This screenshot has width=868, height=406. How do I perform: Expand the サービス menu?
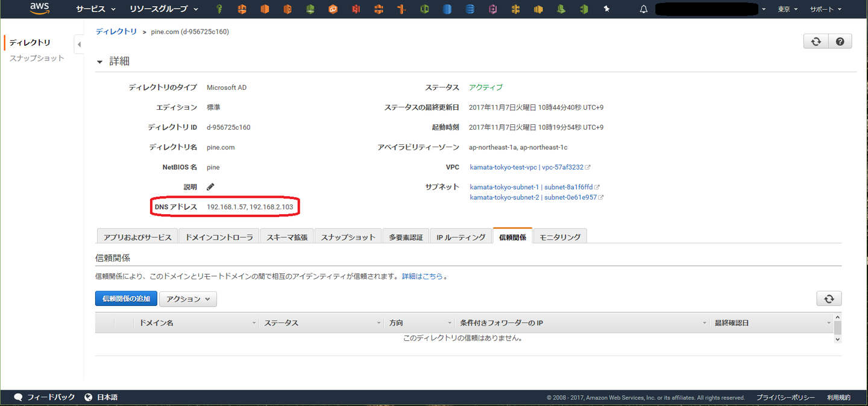(x=95, y=9)
